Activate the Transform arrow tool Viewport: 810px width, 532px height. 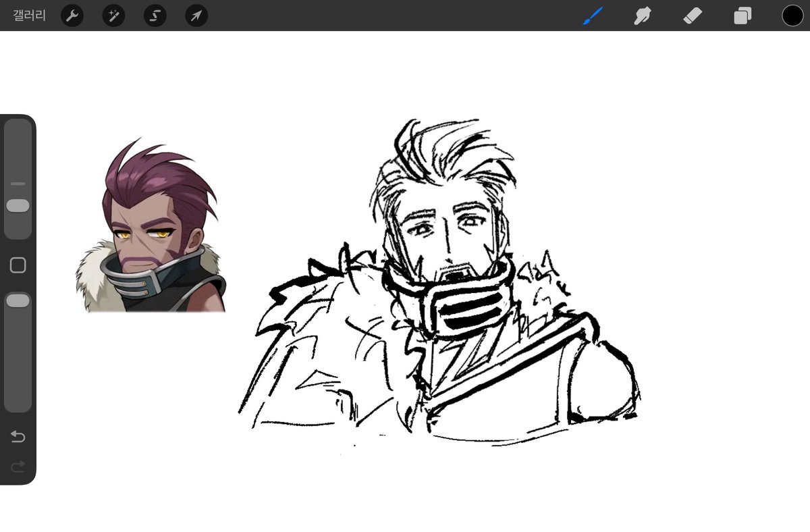pos(196,16)
